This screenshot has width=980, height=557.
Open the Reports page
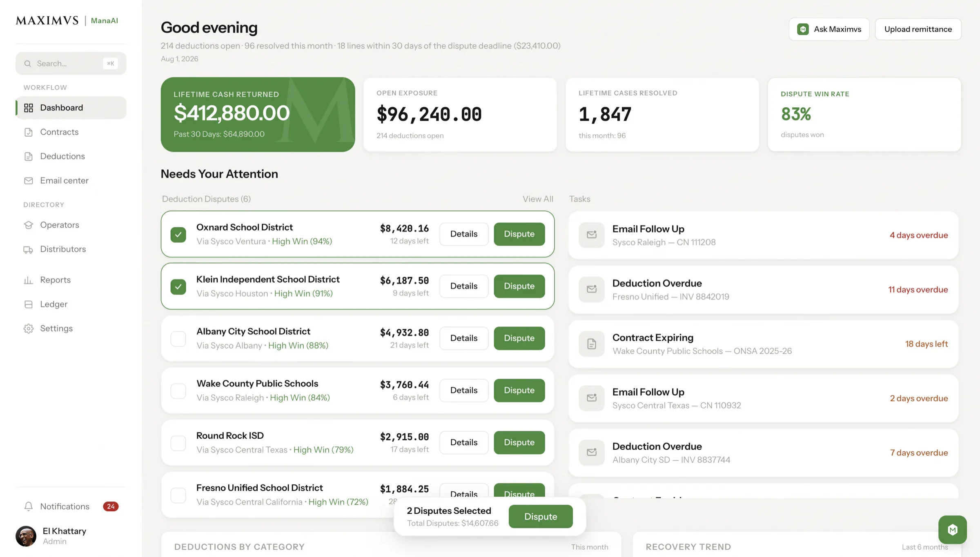click(71, 280)
